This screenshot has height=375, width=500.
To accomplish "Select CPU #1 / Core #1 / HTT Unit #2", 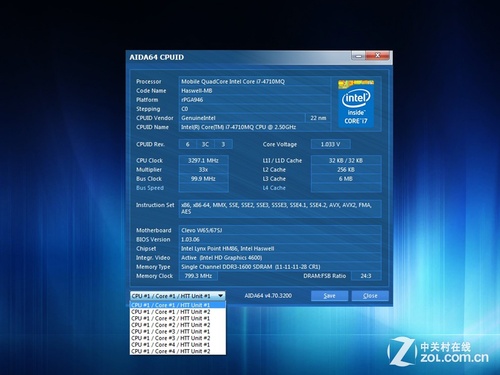I will (178, 312).
